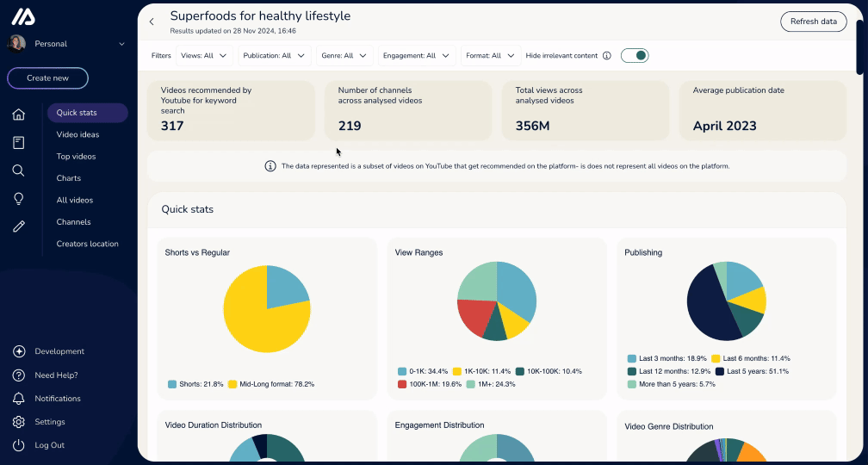Click the Notifications bell icon
Screen dimensions: 868x465
[x=19, y=399]
